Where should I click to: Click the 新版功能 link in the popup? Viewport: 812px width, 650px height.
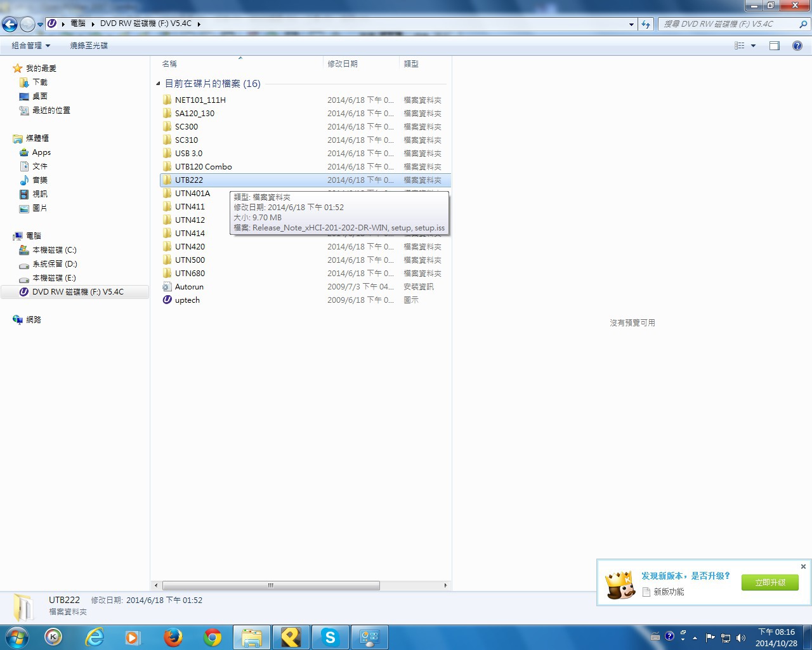(x=669, y=592)
